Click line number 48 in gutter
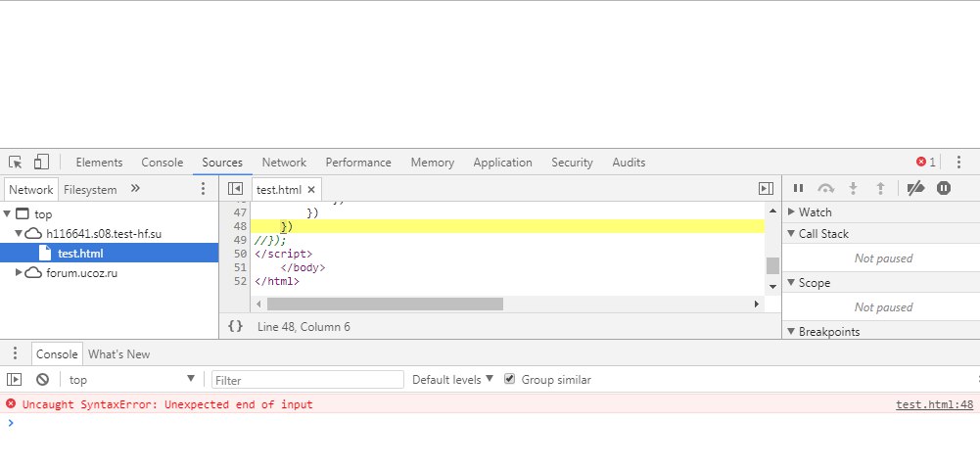 (240, 226)
